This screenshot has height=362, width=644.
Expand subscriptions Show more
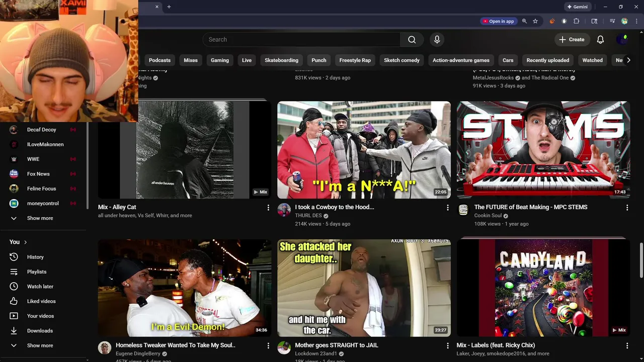pyautogui.click(x=43, y=218)
